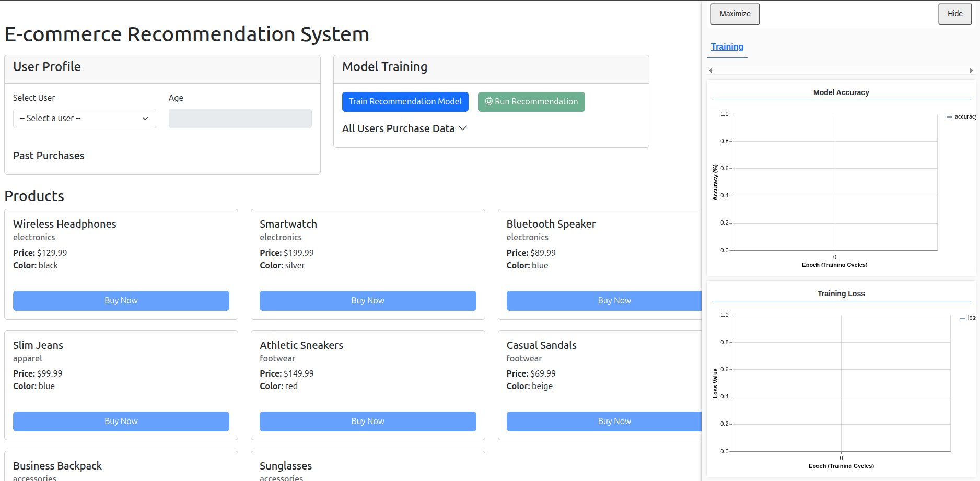Click inside the Model Accuracy plot area
The image size is (980, 481).
click(835, 182)
